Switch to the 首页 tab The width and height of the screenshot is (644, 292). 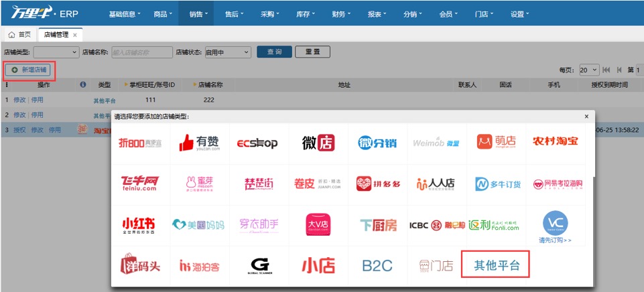click(x=19, y=35)
